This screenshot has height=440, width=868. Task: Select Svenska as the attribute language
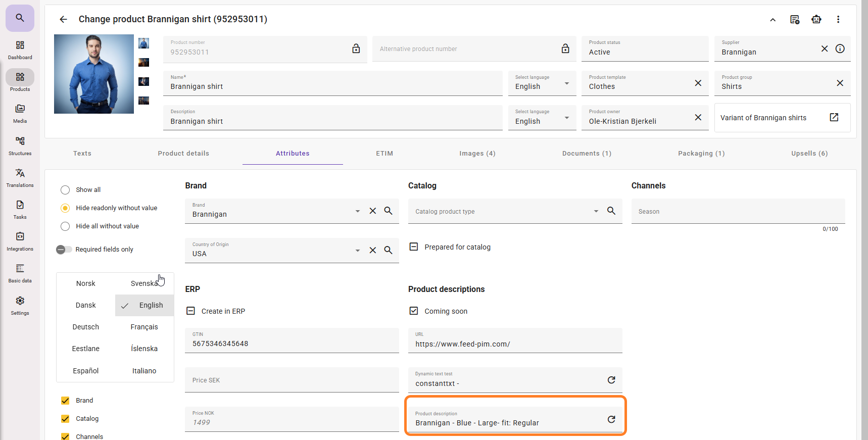pyautogui.click(x=144, y=283)
